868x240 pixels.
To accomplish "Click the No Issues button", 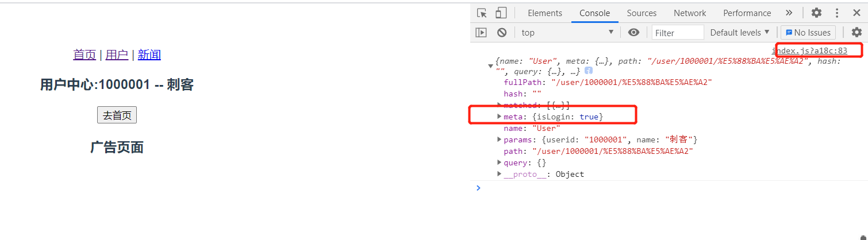I will 808,33.
